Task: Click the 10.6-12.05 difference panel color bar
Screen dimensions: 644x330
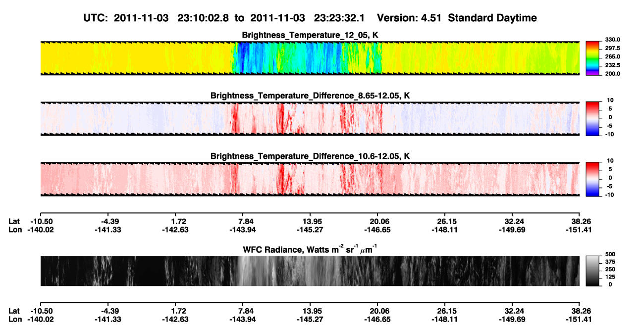Action: tap(593, 179)
